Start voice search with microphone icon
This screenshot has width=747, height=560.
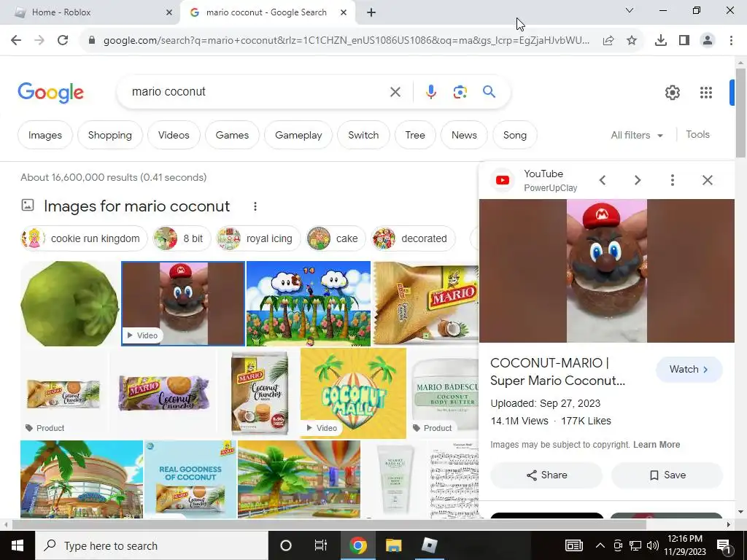tap(430, 92)
